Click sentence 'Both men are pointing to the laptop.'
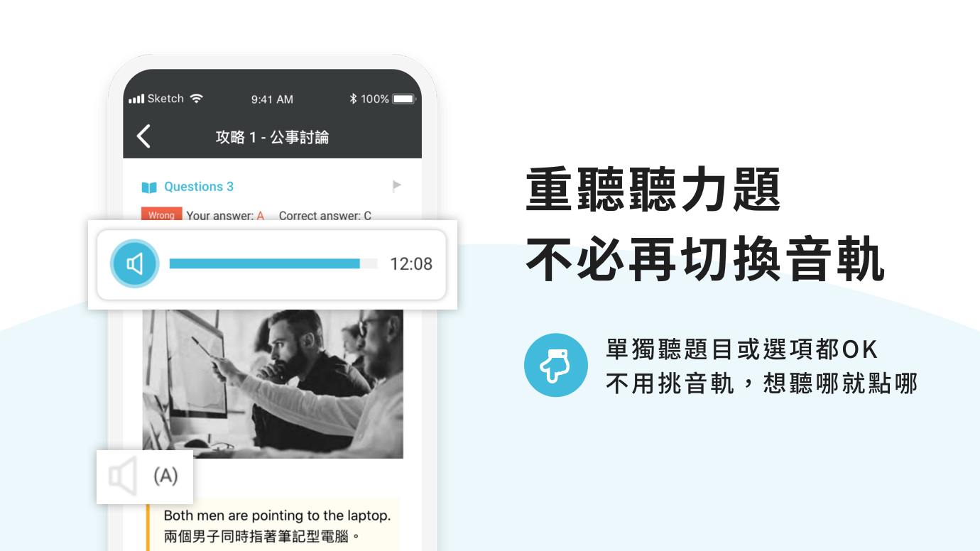980x551 pixels. tap(277, 515)
